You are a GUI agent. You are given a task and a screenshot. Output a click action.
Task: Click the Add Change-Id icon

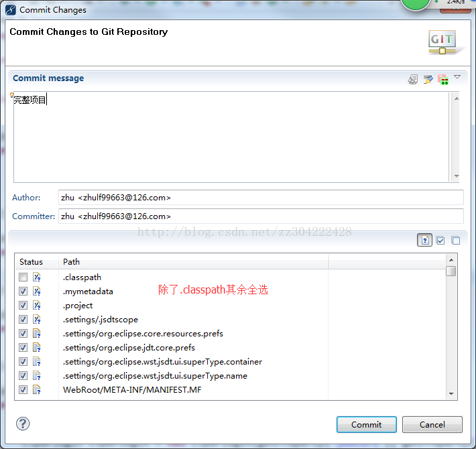[x=443, y=80]
